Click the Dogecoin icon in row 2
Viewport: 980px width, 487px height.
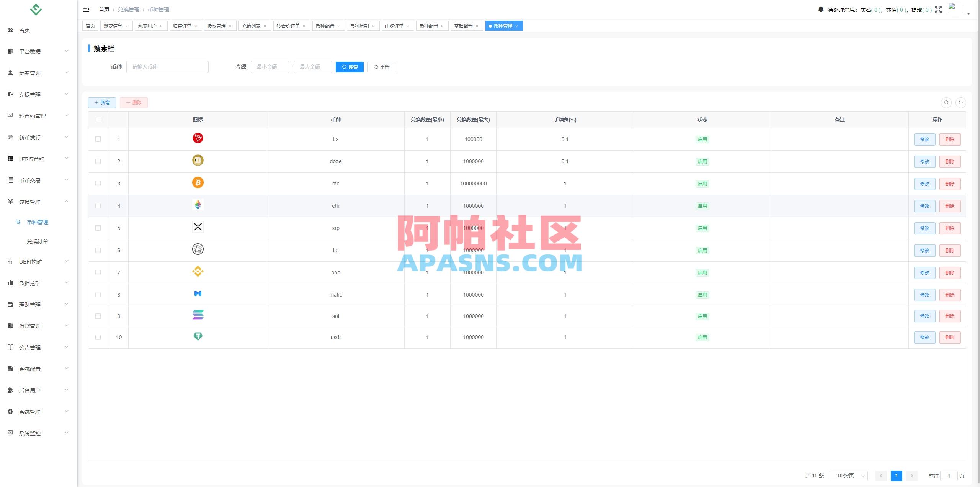[198, 161]
